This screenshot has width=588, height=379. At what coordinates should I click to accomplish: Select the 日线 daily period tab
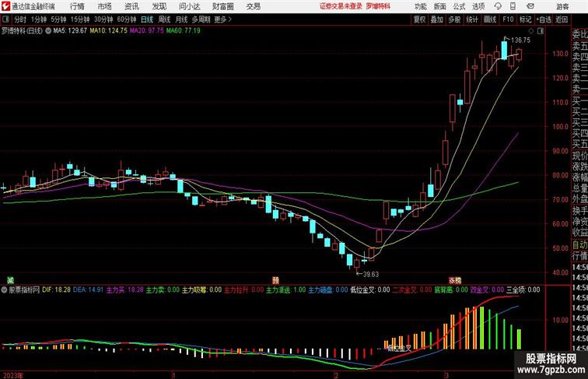(x=147, y=19)
